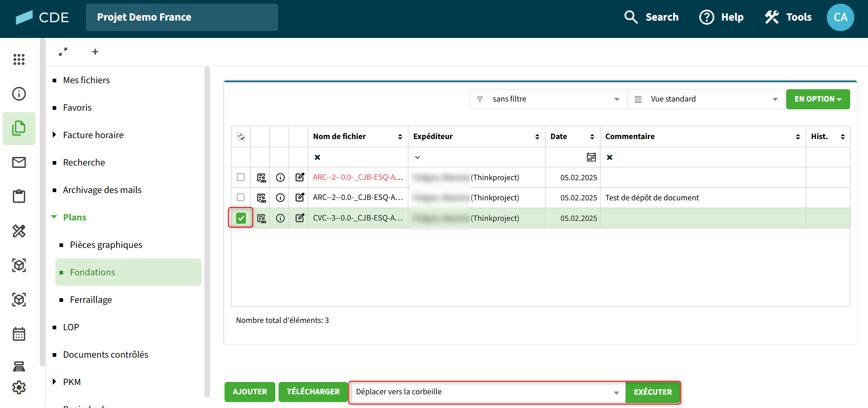Click the edit icon for red ARC file
This screenshot has width=868, height=408.
[x=300, y=177]
